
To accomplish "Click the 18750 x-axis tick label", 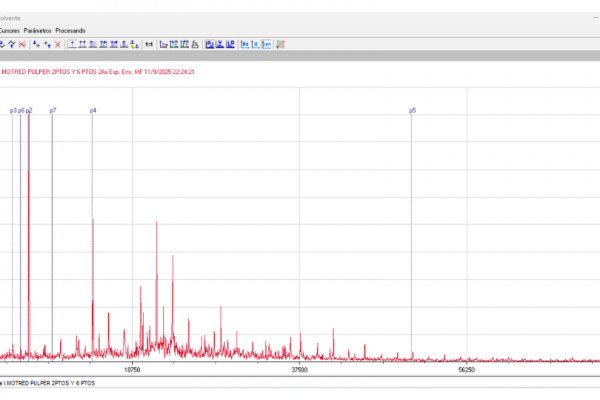I will pyautogui.click(x=132, y=369).
